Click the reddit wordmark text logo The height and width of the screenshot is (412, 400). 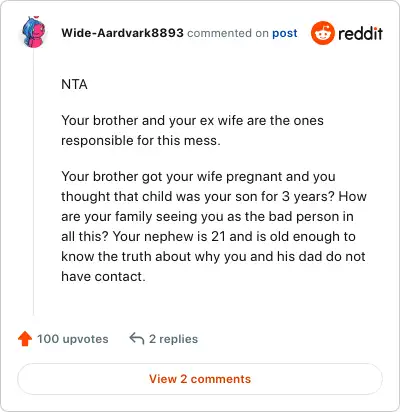pos(360,33)
